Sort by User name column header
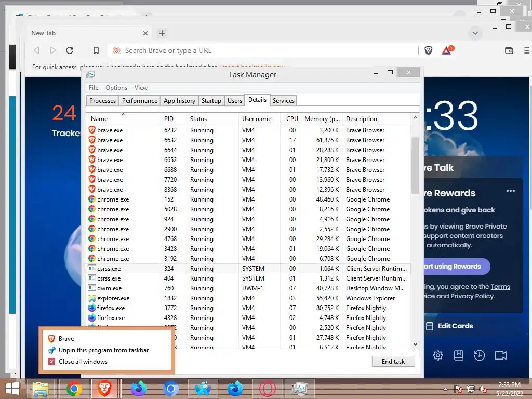Viewport: 532px width, 399px height. click(260, 119)
